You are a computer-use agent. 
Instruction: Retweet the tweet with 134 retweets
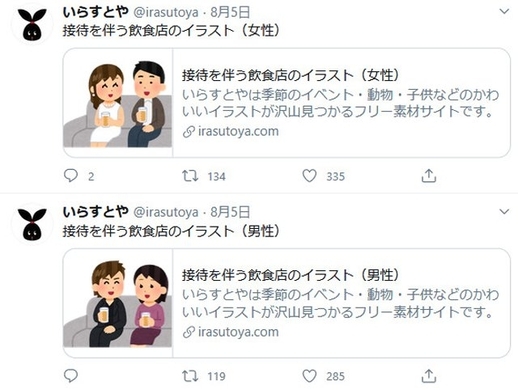pos(190,176)
